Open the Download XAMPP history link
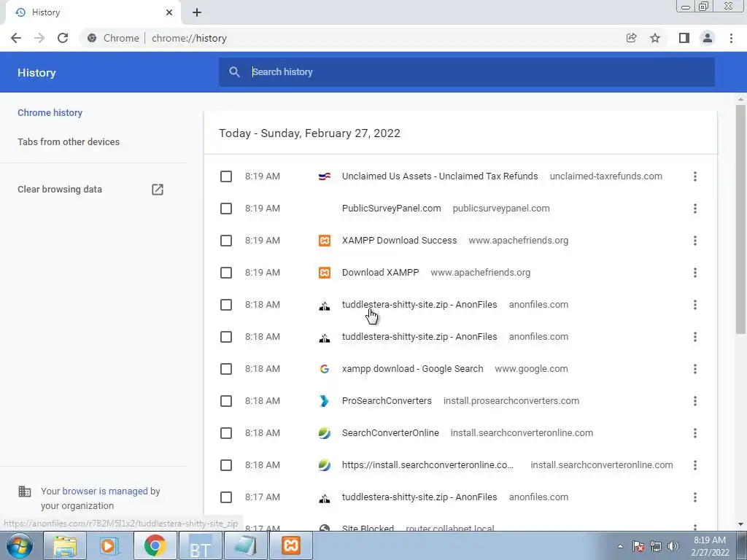This screenshot has width=747, height=560. [x=380, y=273]
